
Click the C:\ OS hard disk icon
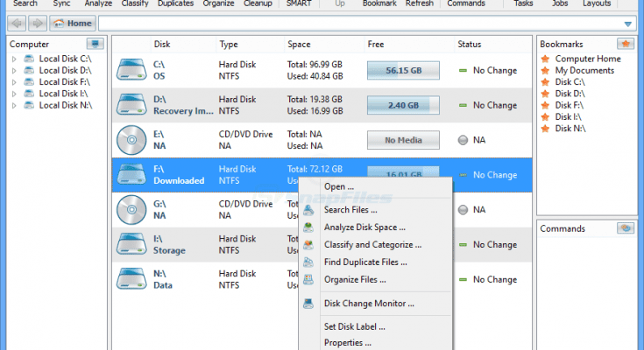coord(131,70)
